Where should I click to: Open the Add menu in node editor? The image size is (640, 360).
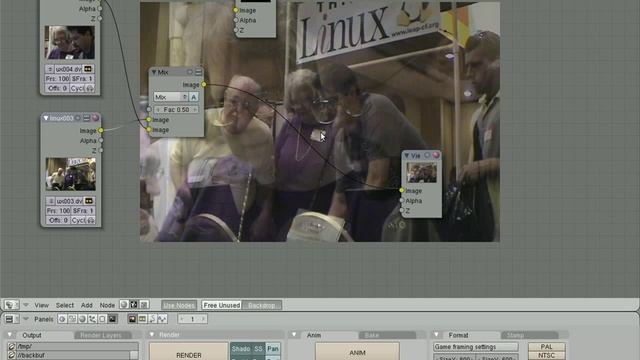pos(87,305)
